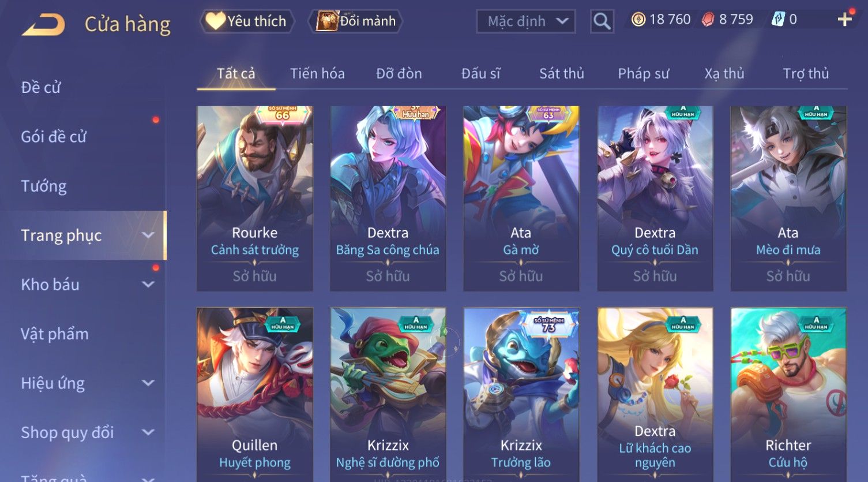This screenshot has width=868, height=482.
Task: Open the Mặc định sort dropdown
Action: [x=526, y=21]
